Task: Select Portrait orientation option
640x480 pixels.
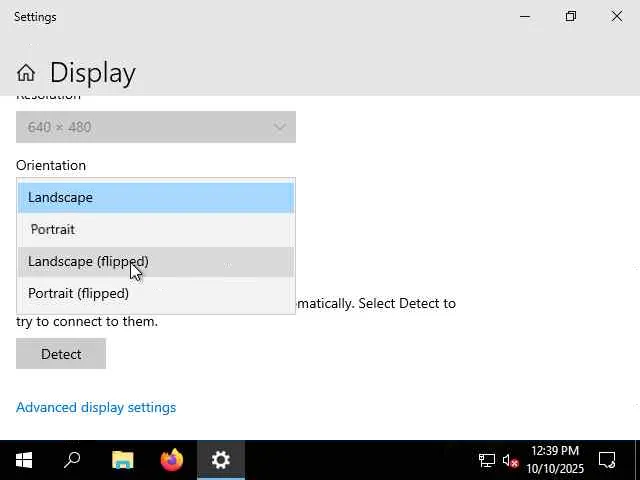Action: click(x=156, y=229)
